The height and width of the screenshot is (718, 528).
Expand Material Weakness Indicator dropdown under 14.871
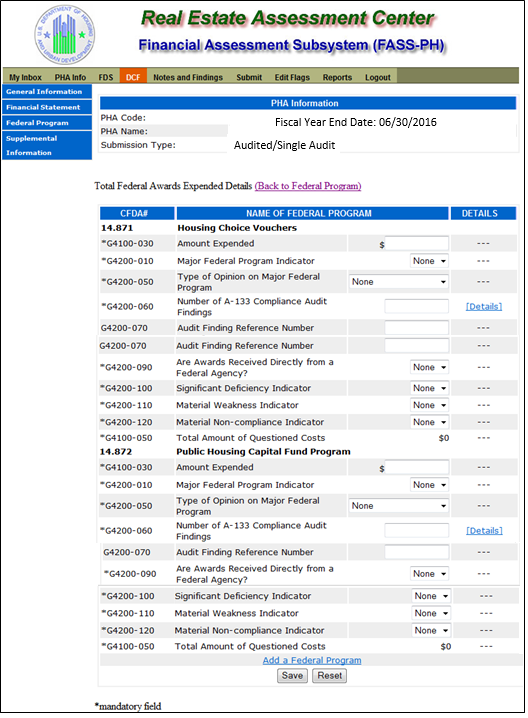tap(429, 405)
